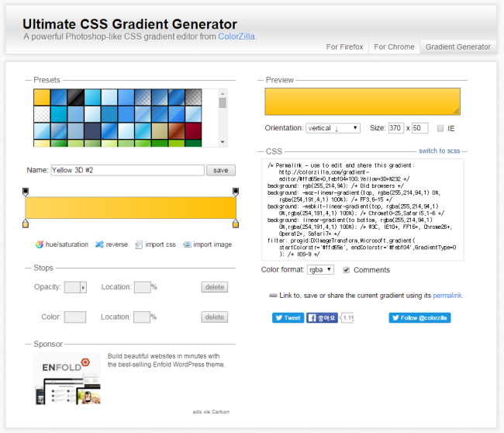Select the transparent checkered preset at row two start
Image resolution: width=504 pixels, height=433 pixels.
42,114
